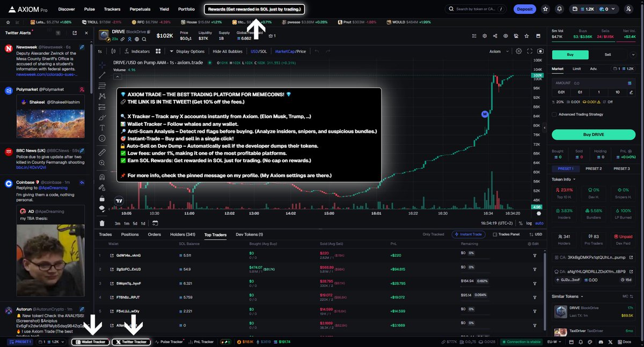Select the Buy tab in trade panel
Screen dimensions: 644x347
570,54
